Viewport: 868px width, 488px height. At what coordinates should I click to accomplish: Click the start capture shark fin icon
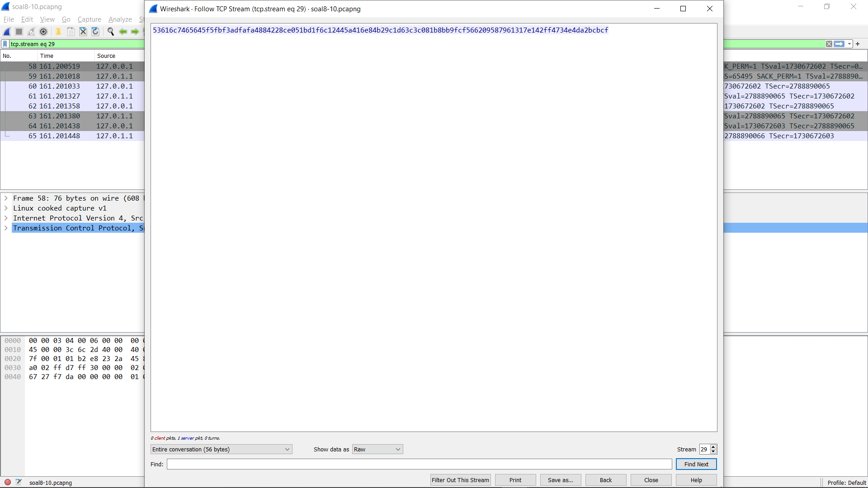(x=7, y=32)
